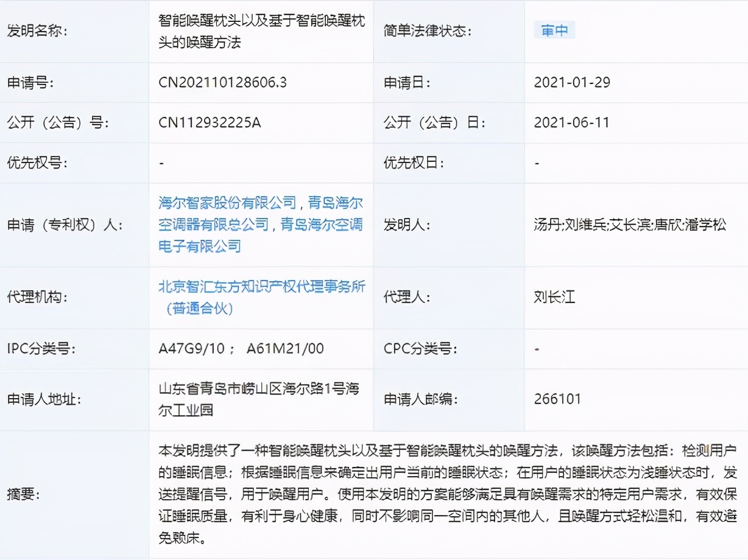The image size is (748, 560).
Task: Click the applicant postcode 266101
Action: click(557, 399)
